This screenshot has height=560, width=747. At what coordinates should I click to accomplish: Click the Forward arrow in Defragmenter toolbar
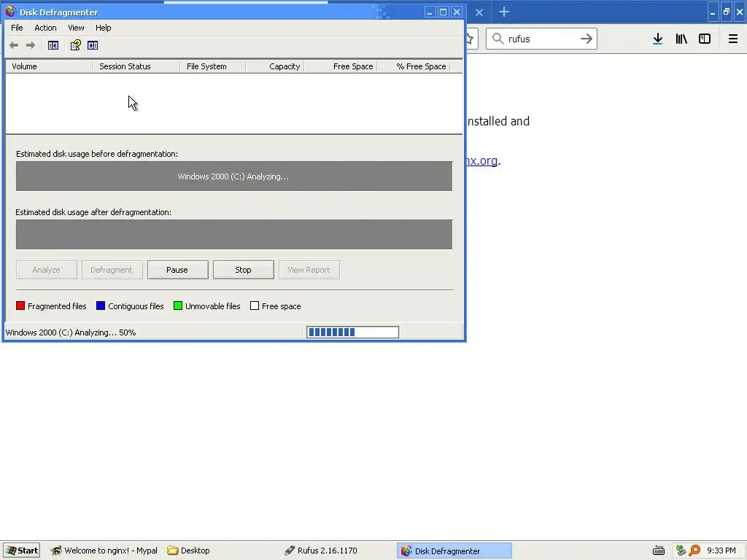[x=31, y=45]
